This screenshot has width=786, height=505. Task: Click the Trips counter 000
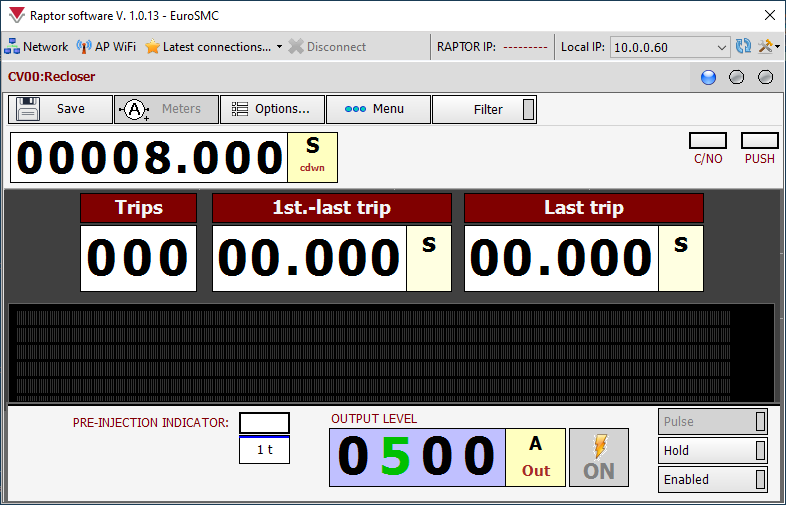[138, 258]
